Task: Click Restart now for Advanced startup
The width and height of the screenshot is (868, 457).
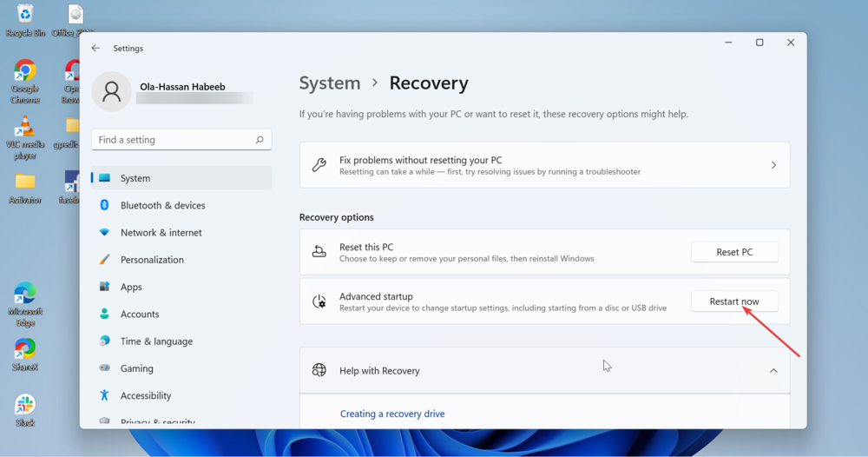Action: (x=734, y=301)
